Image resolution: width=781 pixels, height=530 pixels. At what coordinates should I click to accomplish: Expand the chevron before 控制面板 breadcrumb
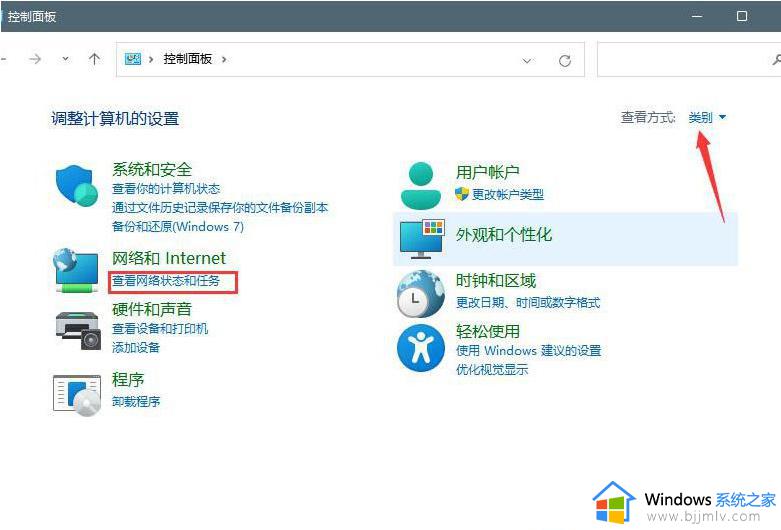click(151, 59)
